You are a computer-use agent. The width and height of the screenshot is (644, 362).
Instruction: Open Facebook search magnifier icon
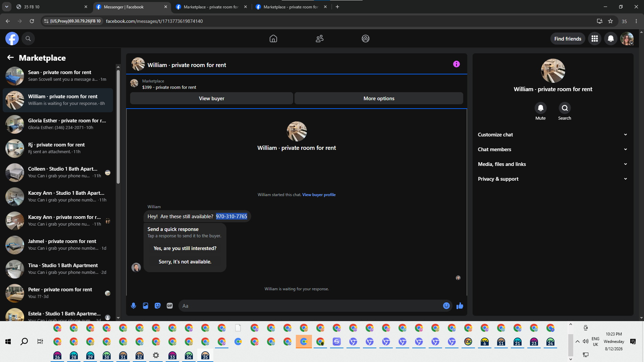[28, 39]
